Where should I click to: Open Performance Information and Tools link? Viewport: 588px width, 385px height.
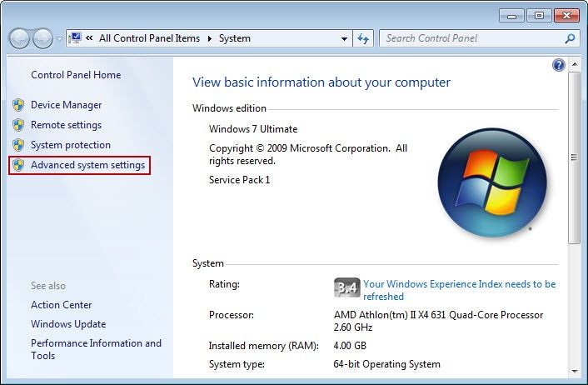click(x=96, y=349)
